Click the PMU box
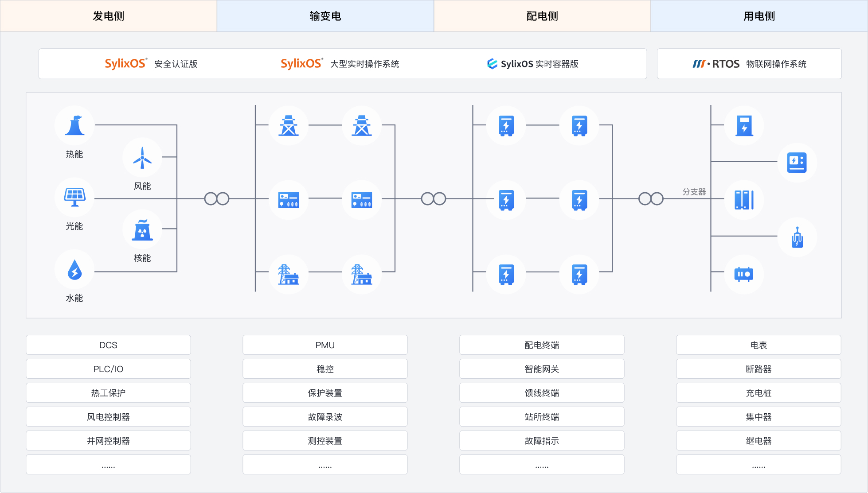The height and width of the screenshot is (493, 868). 325,345
